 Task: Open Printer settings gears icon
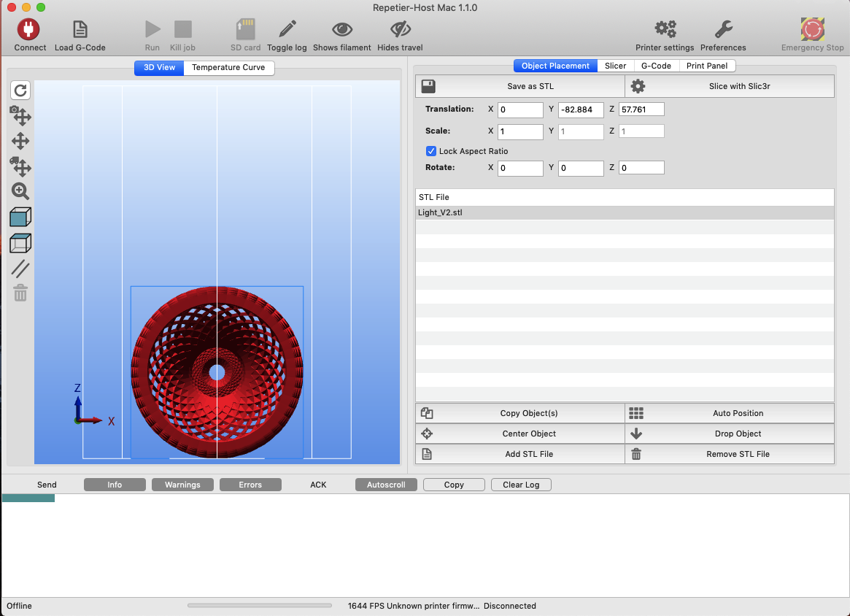pyautogui.click(x=665, y=29)
